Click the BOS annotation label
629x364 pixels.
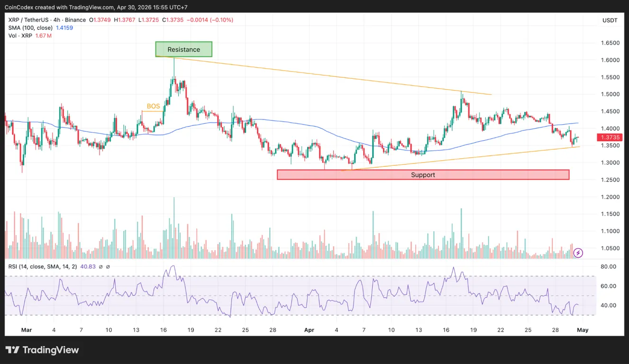coord(153,106)
